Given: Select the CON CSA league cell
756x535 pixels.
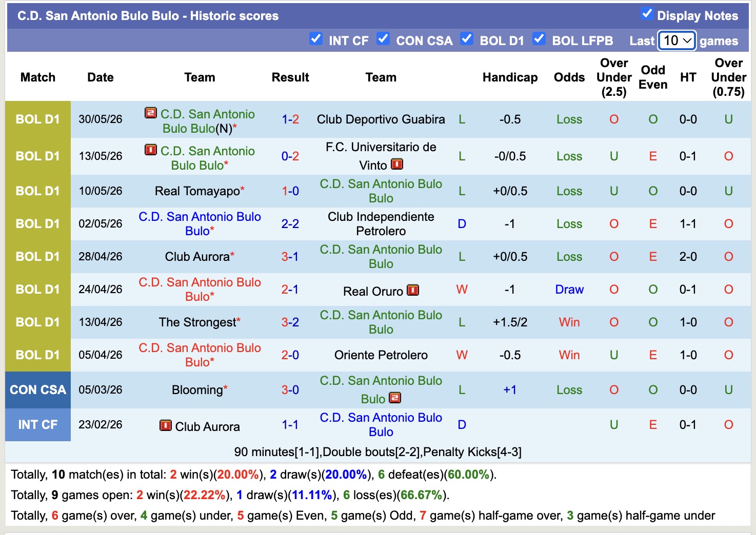Looking at the screenshot, I should [38, 390].
